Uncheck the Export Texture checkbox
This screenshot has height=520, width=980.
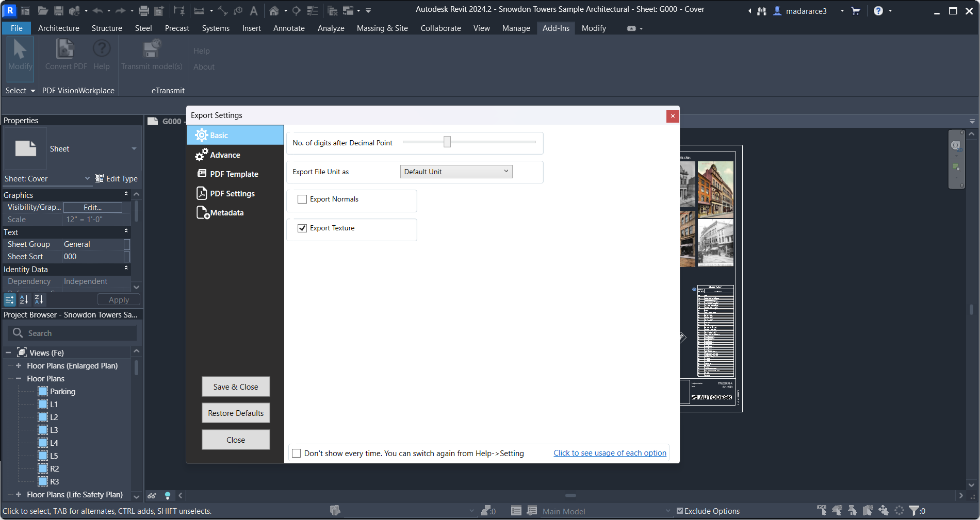pos(302,228)
